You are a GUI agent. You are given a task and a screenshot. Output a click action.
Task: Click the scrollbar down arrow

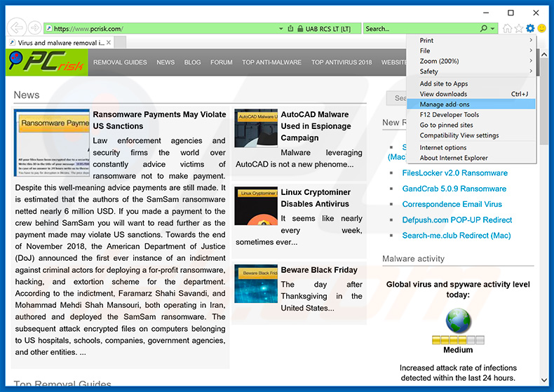(x=543, y=380)
